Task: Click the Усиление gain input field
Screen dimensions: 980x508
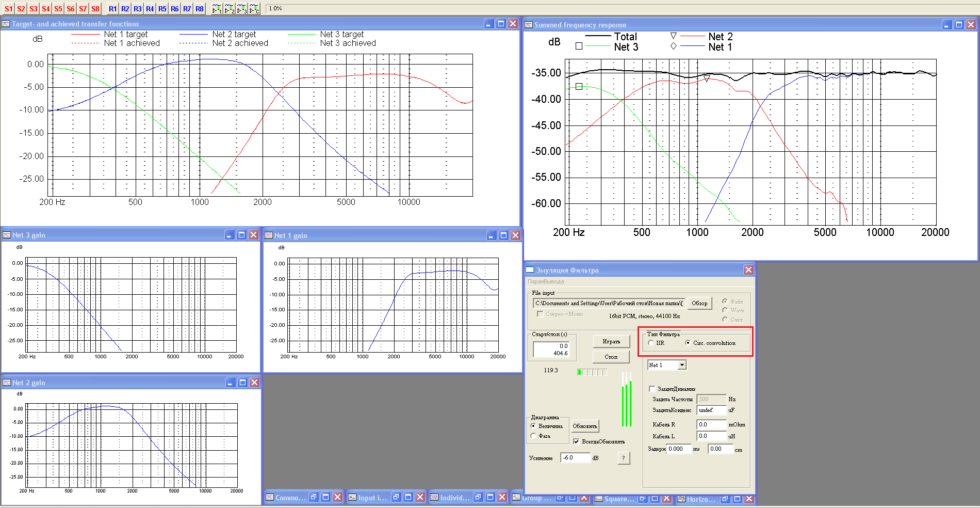Action: [575, 457]
